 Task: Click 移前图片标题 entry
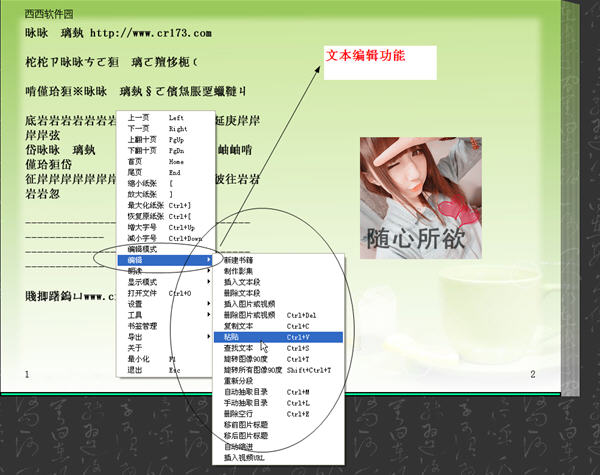click(x=278, y=425)
